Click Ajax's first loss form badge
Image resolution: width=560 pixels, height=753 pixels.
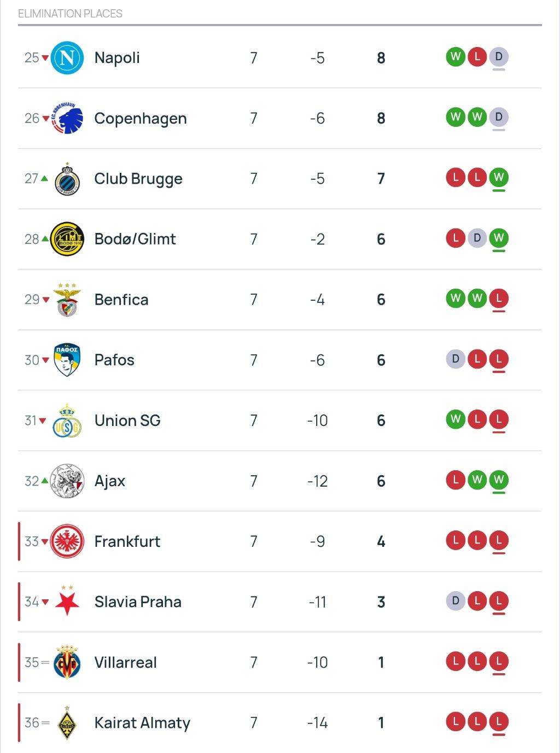456,480
